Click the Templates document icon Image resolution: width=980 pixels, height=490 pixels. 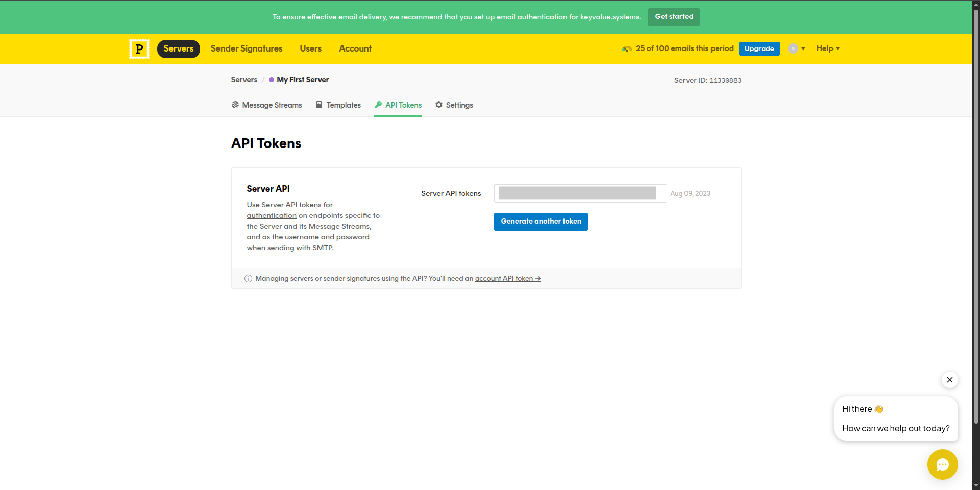coord(319,105)
